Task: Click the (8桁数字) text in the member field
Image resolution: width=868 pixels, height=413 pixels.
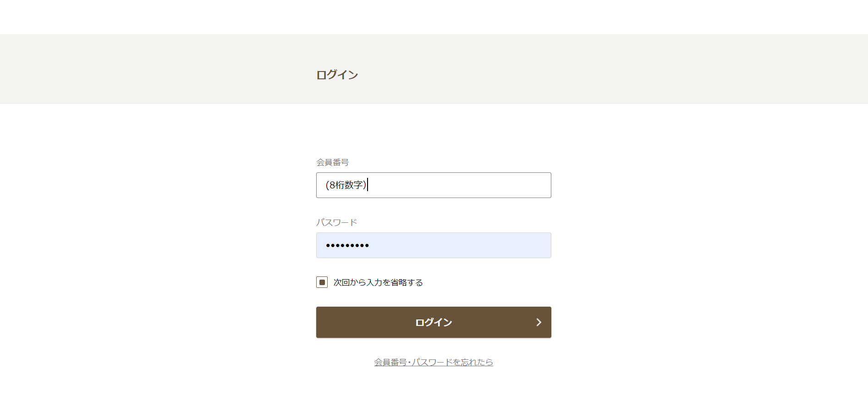Action: pos(346,185)
